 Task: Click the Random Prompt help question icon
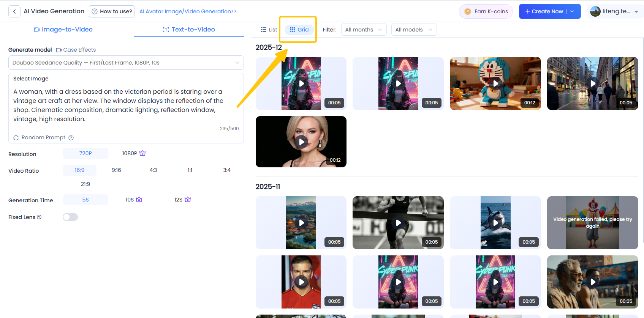[x=71, y=138]
